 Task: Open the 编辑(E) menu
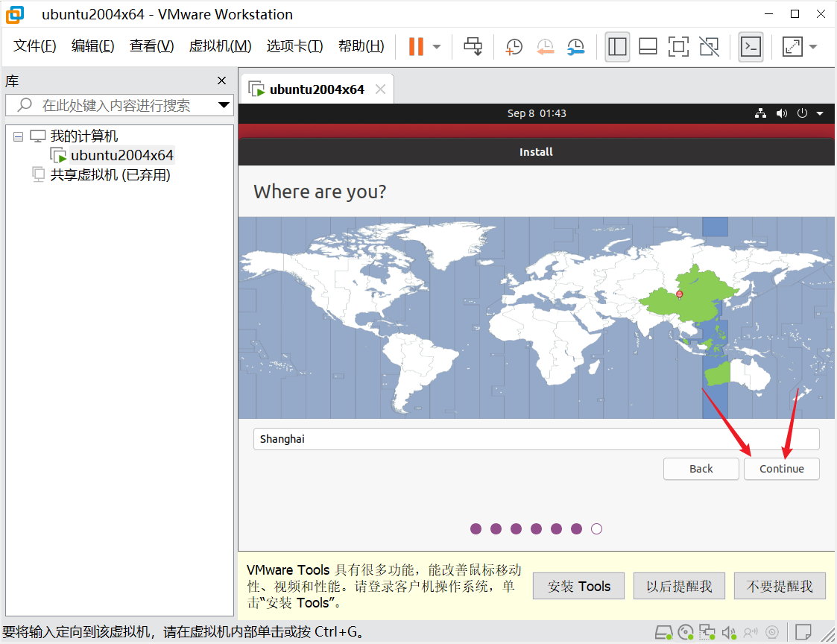(93, 46)
